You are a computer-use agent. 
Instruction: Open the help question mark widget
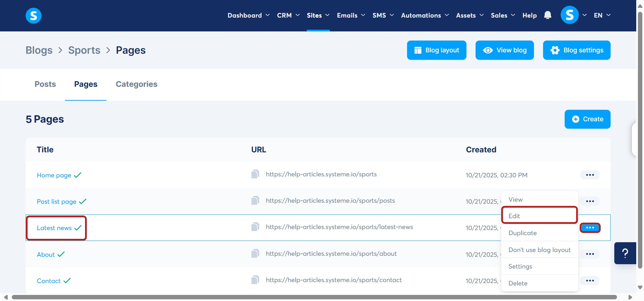click(625, 253)
